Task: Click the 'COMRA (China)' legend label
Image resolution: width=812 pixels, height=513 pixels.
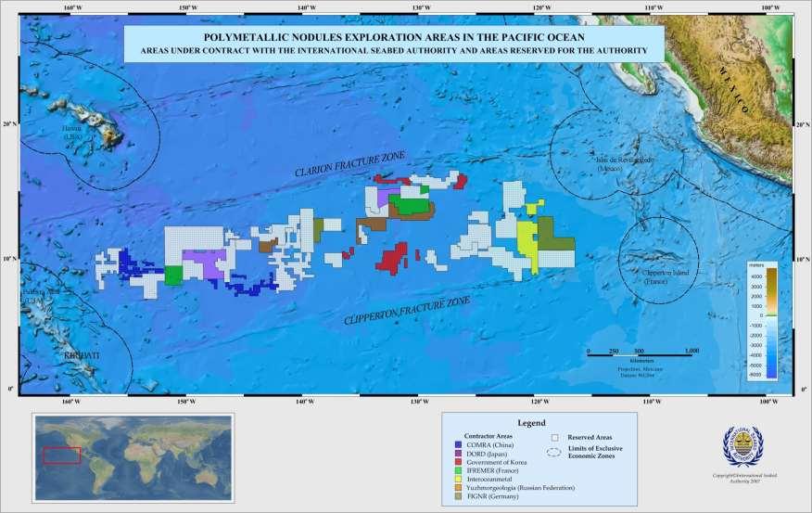Action: point(490,444)
